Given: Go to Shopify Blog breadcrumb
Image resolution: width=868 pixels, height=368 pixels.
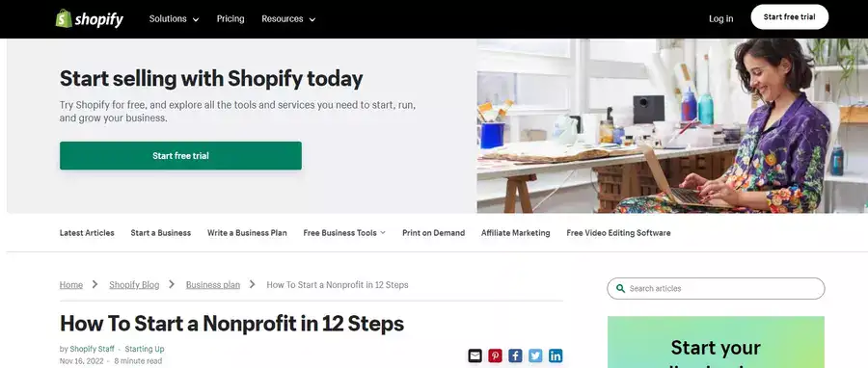Looking at the screenshot, I should (x=134, y=285).
